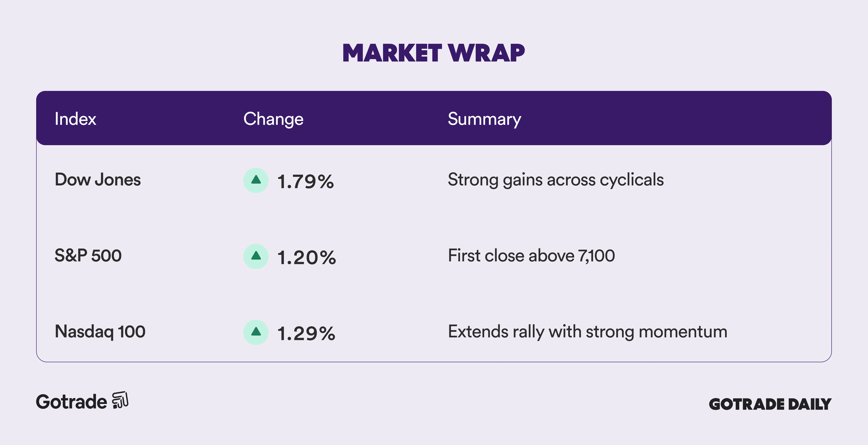The width and height of the screenshot is (868, 445).
Task: Click the 1.20% change value
Action: pos(307,258)
